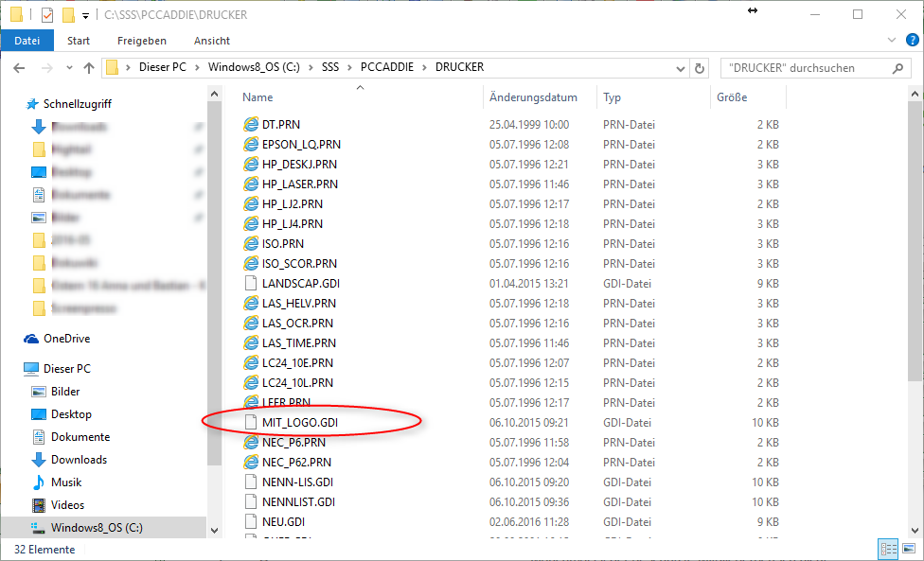Expand breadcrumb arrow after SSS

tap(349, 68)
